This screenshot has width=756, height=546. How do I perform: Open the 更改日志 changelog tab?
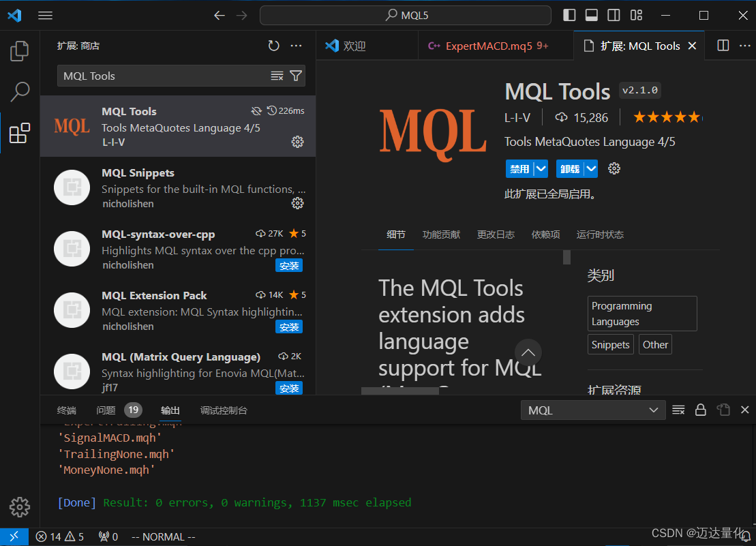(496, 234)
